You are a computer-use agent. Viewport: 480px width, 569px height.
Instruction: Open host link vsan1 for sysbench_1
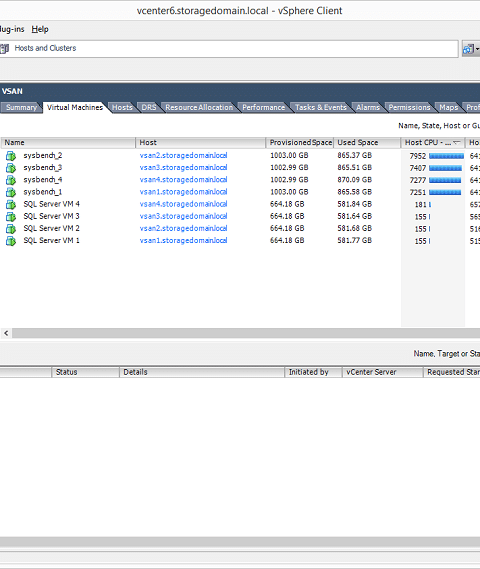coord(183,192)
